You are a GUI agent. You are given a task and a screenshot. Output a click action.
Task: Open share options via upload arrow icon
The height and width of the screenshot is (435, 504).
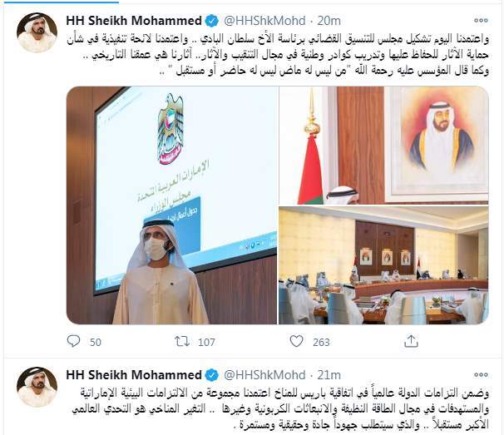[x=411, y=341]
